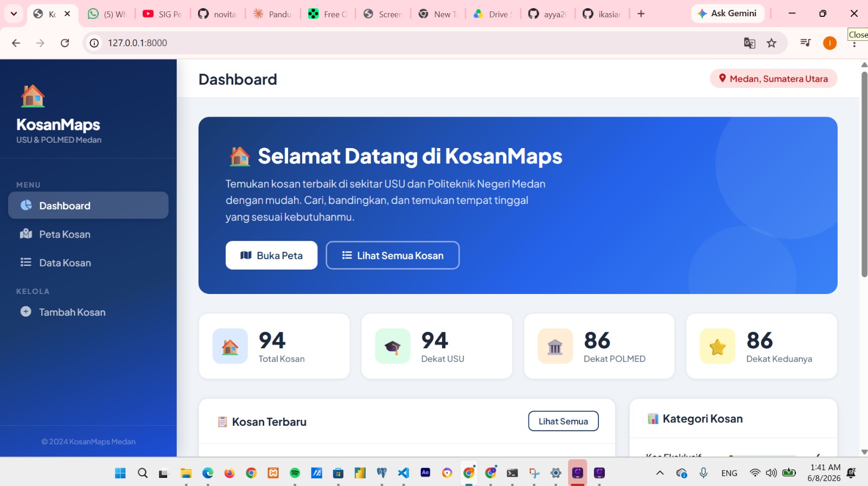Viewport: 868px width, 486px height.
Task: Click the Dekat Keduanya star icon
Action: [717, 346]
